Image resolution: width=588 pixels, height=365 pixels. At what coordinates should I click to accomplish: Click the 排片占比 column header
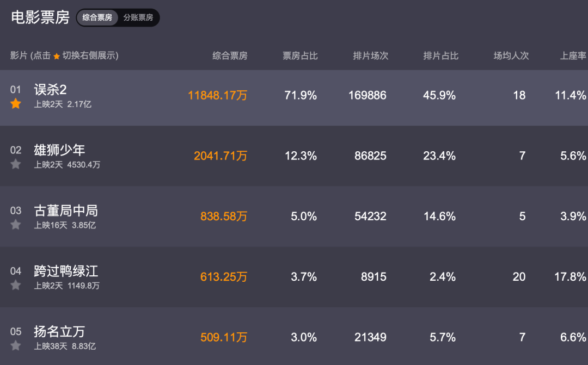pyautogui.click(x=441, y=55)
